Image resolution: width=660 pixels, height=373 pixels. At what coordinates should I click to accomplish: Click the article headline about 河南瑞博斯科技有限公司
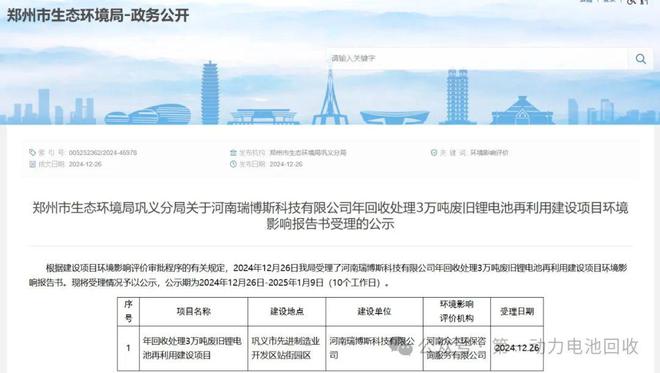pyautogui.click(x=330, y=216)
